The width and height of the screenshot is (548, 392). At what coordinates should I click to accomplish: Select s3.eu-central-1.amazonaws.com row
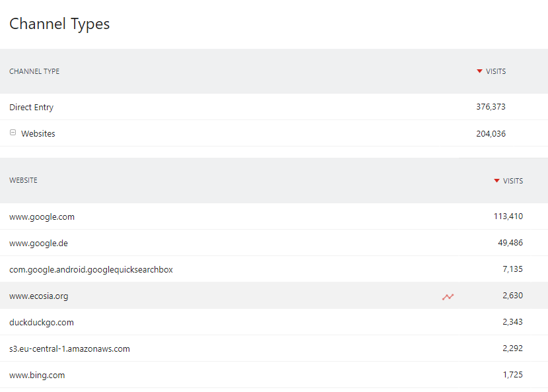pyautogui.click(x=274, y=348)
